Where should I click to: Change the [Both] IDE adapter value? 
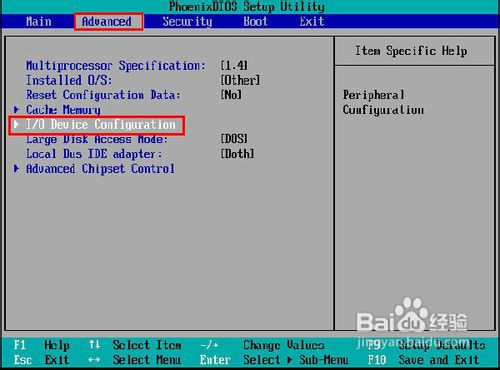237,154
